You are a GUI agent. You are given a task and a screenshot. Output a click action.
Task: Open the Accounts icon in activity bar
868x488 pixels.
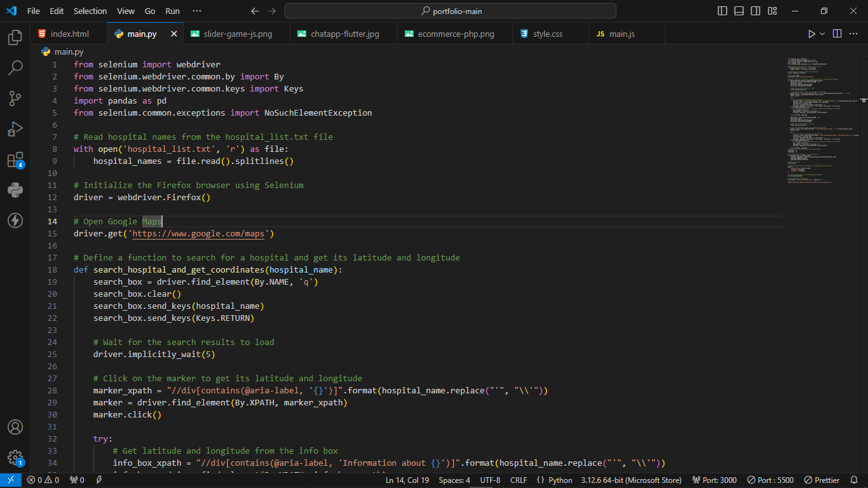(15, 427)
